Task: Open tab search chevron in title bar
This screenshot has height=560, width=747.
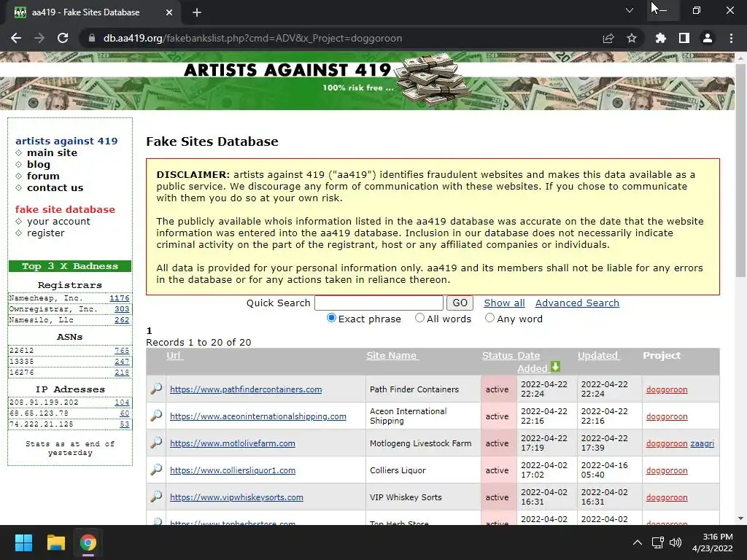Action: (x=630, y=10)
